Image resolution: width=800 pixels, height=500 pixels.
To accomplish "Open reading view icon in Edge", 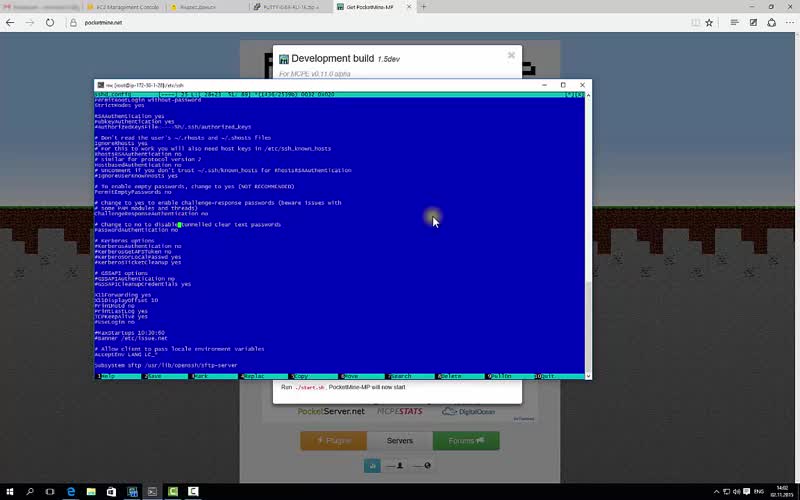I will pyautogui.click(x=695, y=22).
